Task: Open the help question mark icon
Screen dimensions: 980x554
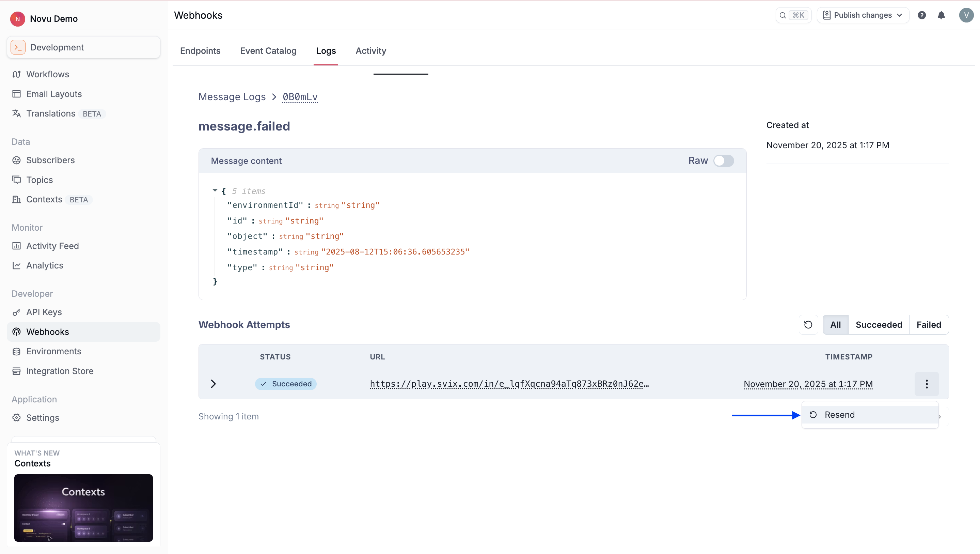Action: tap(921, 15)
